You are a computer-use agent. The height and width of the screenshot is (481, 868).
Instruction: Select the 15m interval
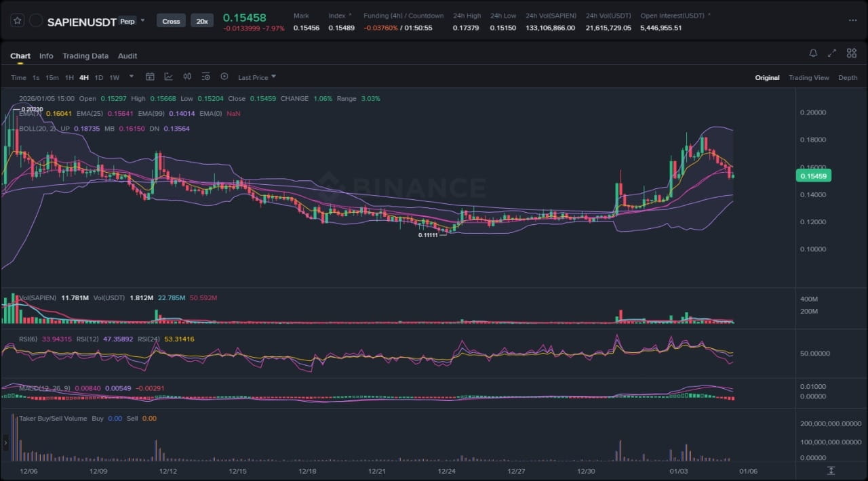(52, 78)
